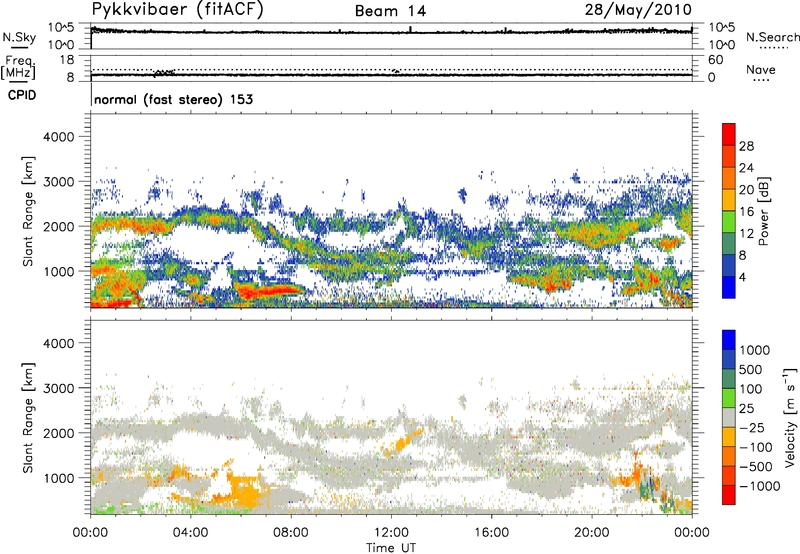Viewport: 800px width, 554px height.
Task: Click the '08:00' time axis tick
Action: point(290,533)
